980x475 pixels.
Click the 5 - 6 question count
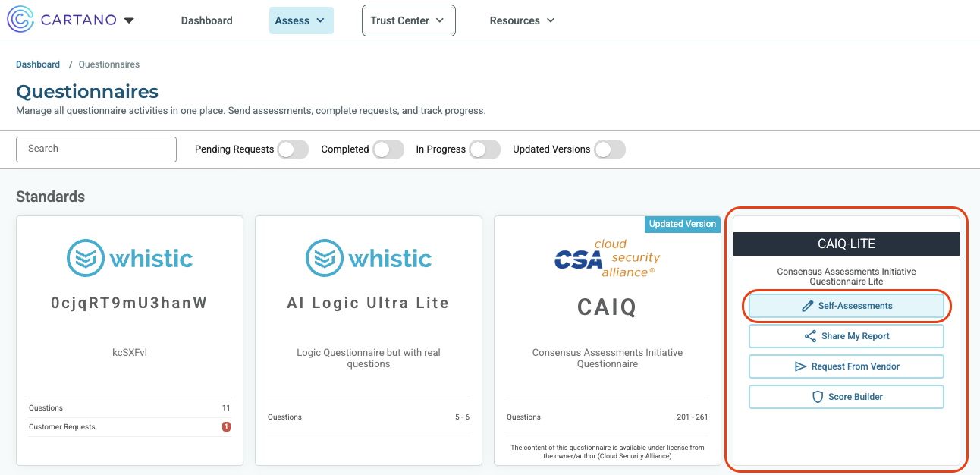point(461,417)
